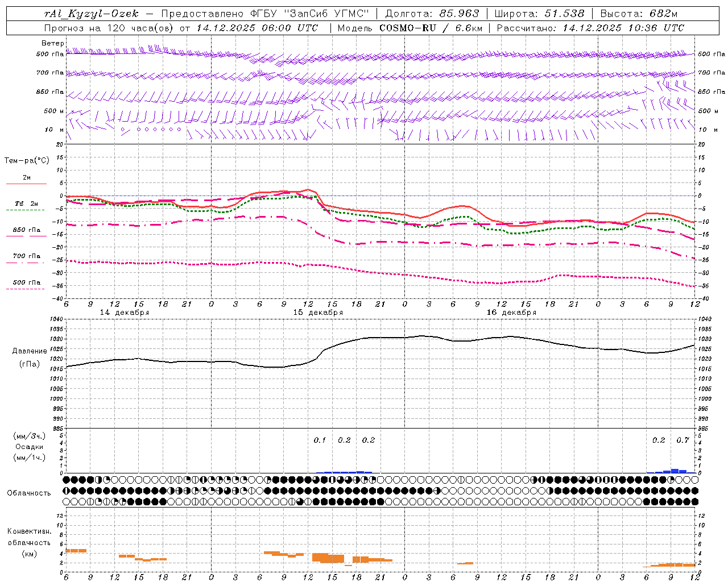Select the Конвективн. облачность label
The height and width of the screenshot is (582, 728).
(x=29, y=537)
